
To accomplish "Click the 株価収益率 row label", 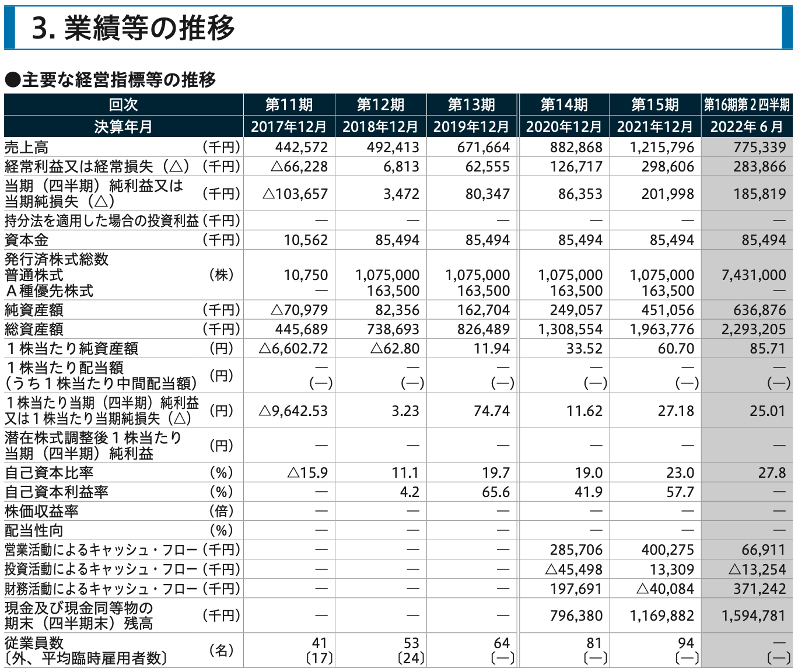I will [41, 511].
